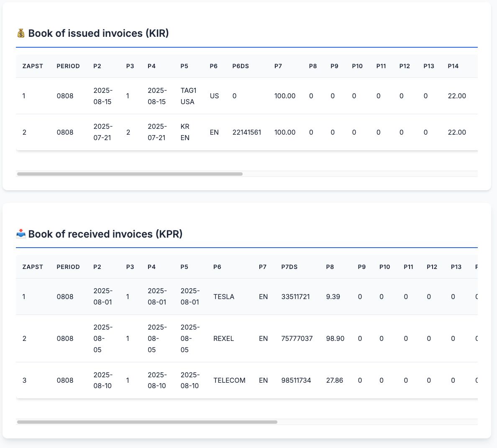Click the Book of issued invoices (KIR) title
The height and width of the screenshot is (448, 497).
97,33
